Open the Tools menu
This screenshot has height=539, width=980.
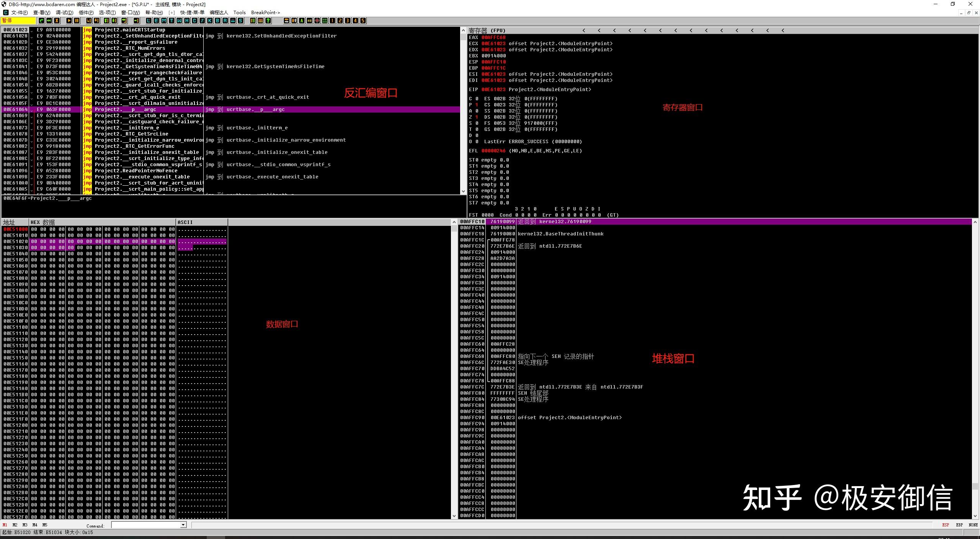pos(240,12)
